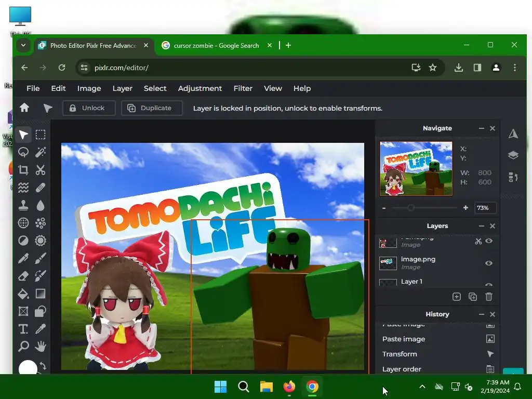Viewport: 532px width, 399px height.
Task: Open the Adjustment menu
Action: click(x=200, y=88)
